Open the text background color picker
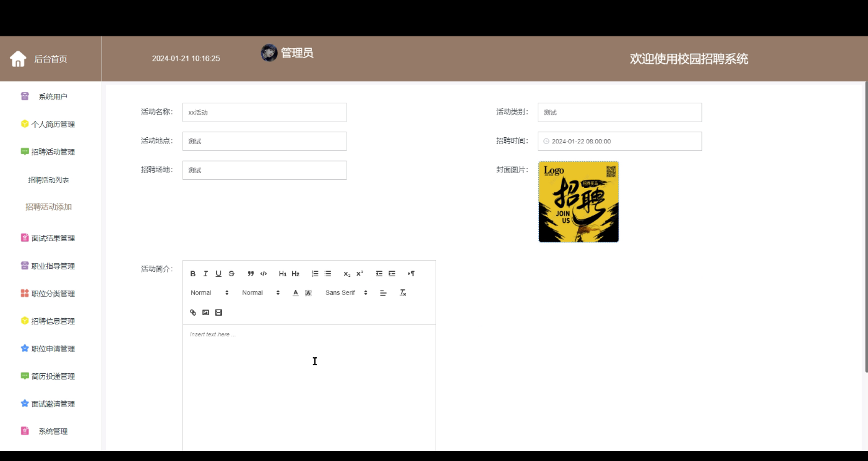This screenshot has width=868, height=461. click(308, 293)
